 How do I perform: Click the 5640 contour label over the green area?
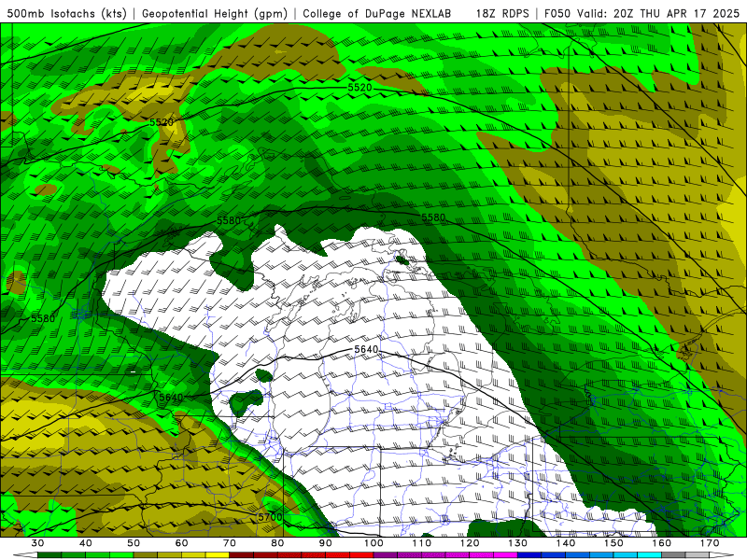[171, 398]
